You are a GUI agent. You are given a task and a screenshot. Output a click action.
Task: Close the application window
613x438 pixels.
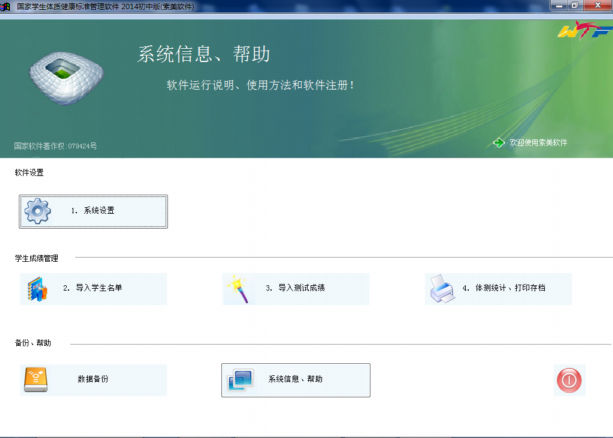point(598,5)
